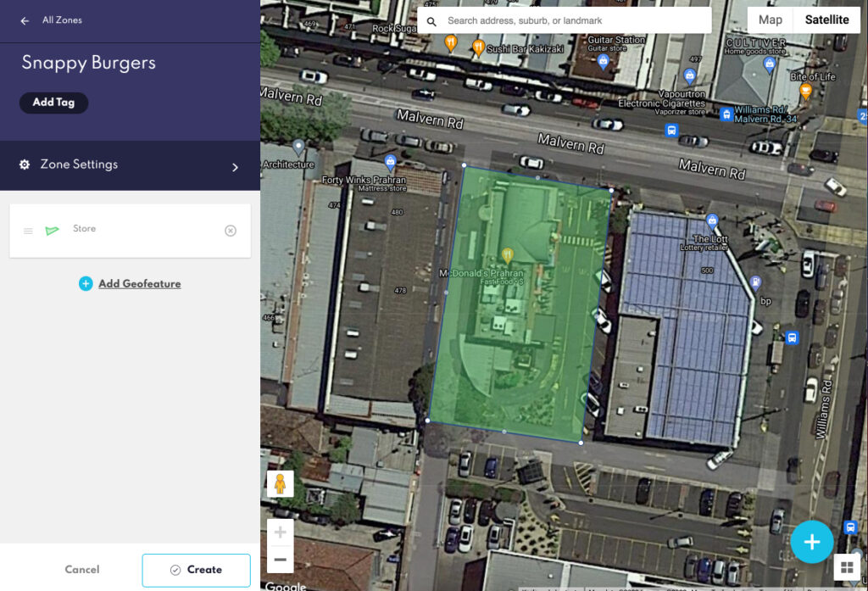Open the grid view icon

(847, 567)
